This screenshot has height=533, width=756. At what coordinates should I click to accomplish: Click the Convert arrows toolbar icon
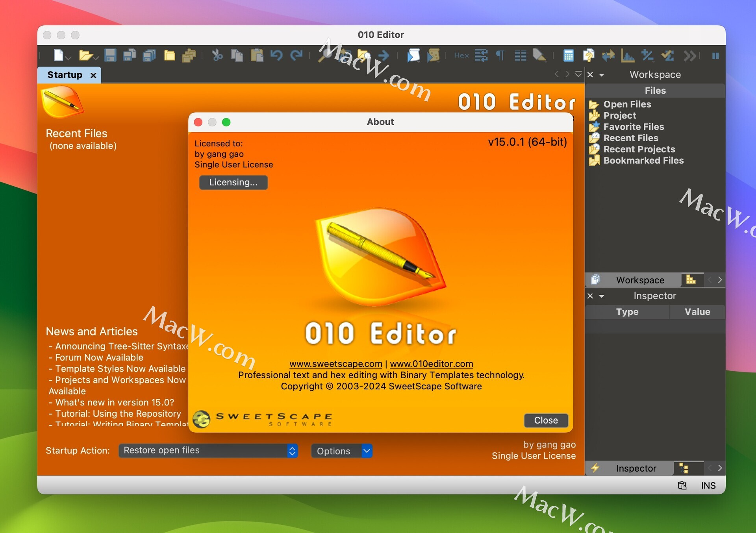(x=608, y=56)
